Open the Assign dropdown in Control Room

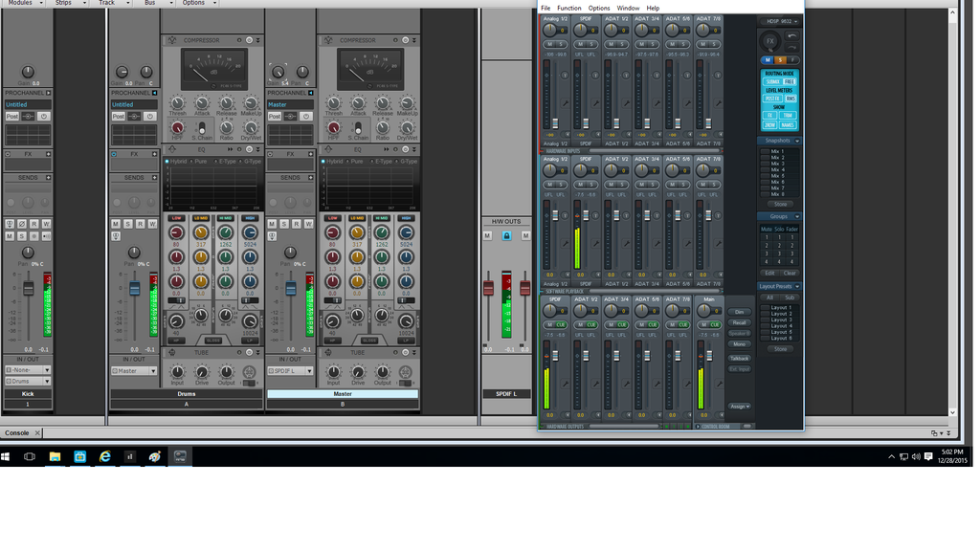tap(739, 407)
